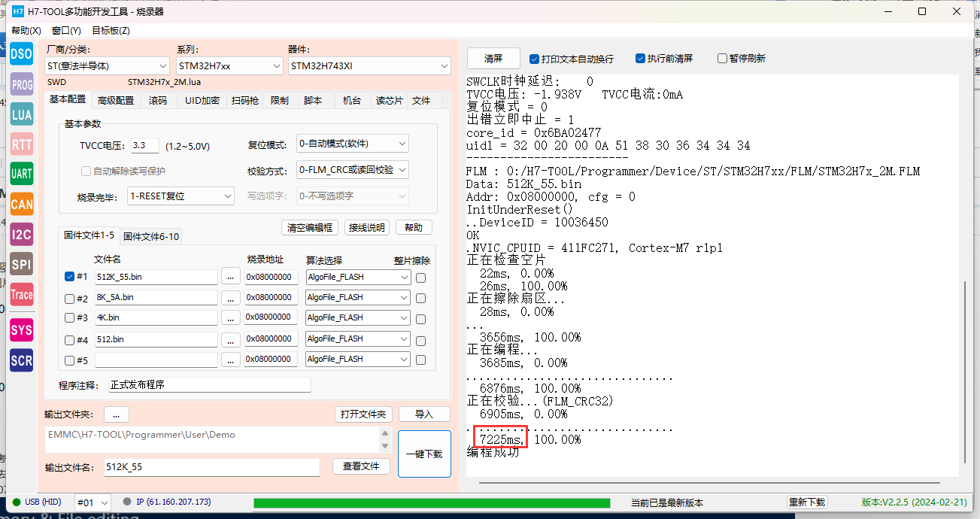The width and height of the screenshot is (980, 519).
Task: Switch to the 滚码 tab
Action: (158, 101)
